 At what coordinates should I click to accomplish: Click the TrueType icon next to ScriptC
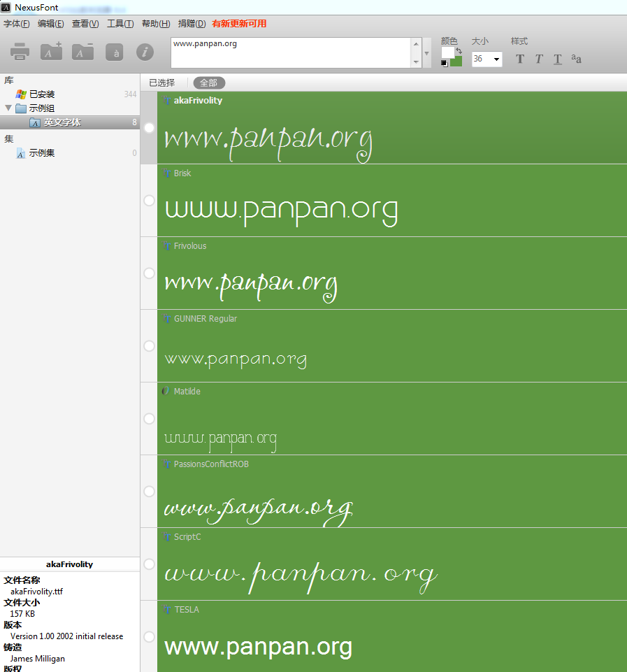pyautogui.click(x=167, y=537)
